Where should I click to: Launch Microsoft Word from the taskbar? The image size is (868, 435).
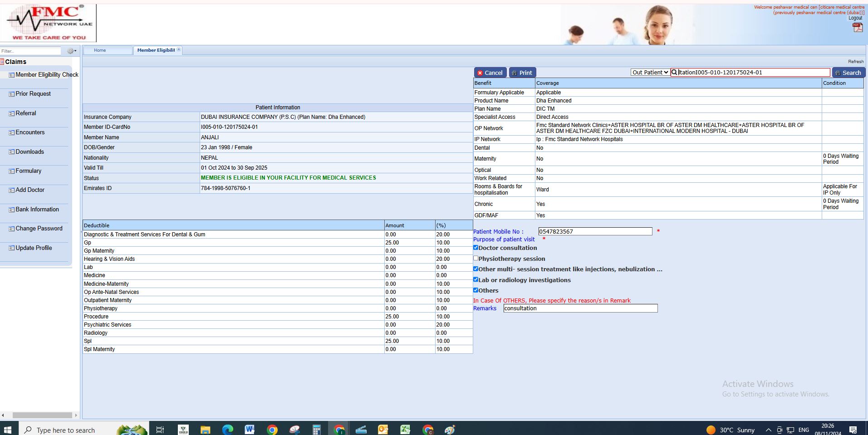pos(249,430)
